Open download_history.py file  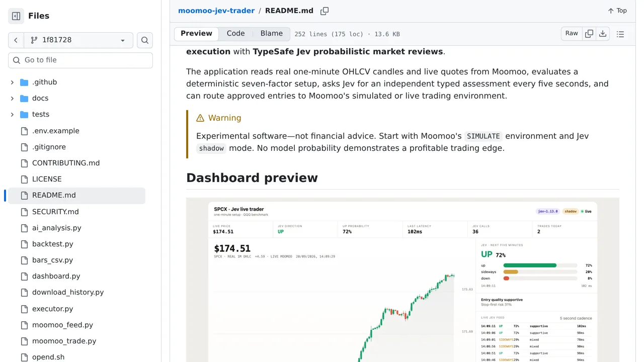pyautogui.click(x=68, y=292)
